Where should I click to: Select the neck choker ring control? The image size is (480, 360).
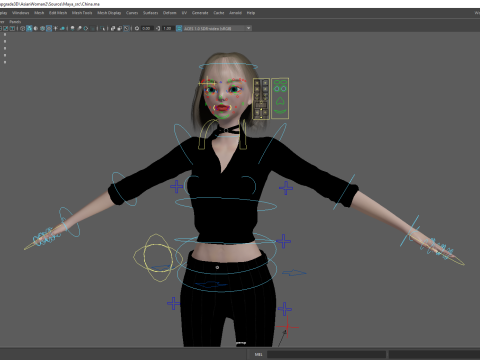click(227, 136)
